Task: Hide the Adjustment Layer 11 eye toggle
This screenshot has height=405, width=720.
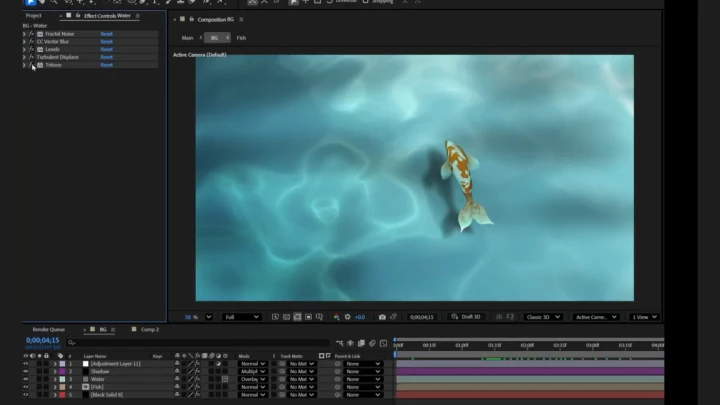Action: pyautogui.click(x=26, y=364)
